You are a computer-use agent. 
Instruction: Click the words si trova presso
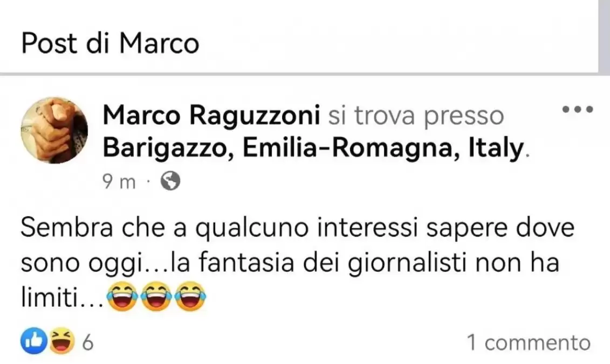416,116
